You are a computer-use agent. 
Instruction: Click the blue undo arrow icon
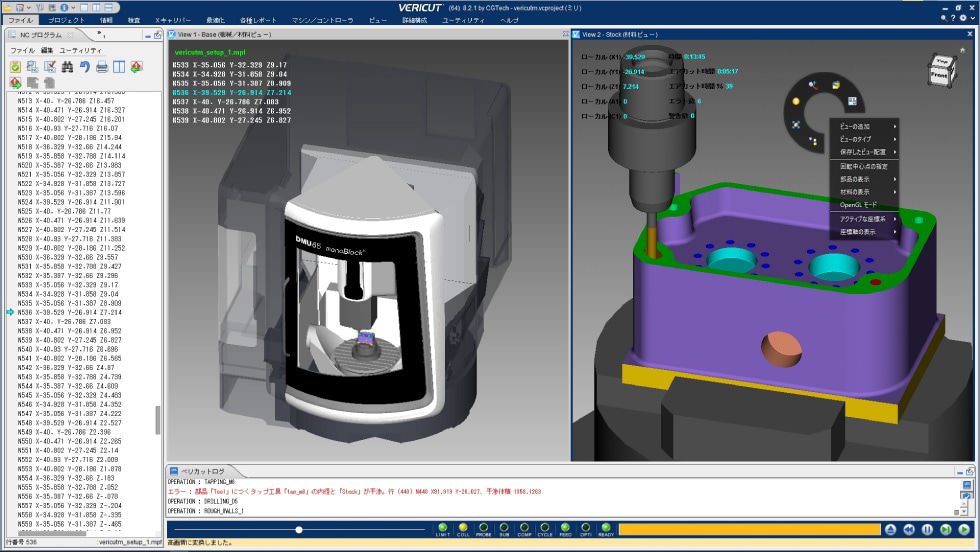[x=85, y=67]
